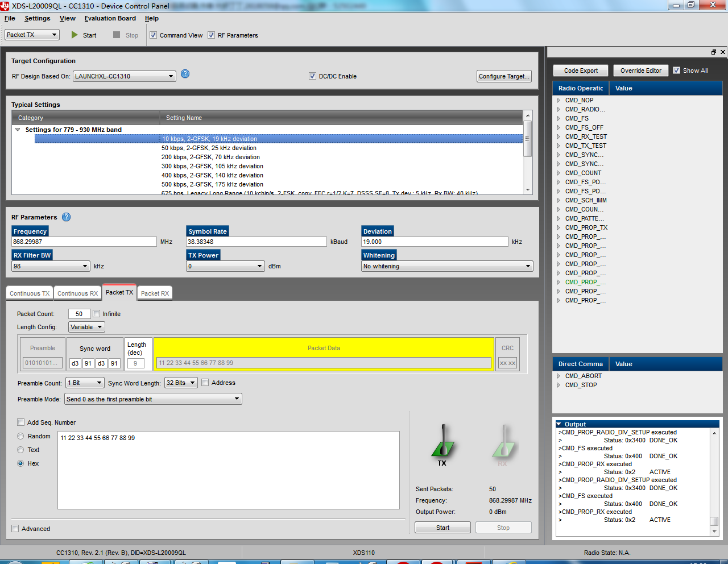
Task: Expand the CMD_COUNT command
Action: pos(559,173)
